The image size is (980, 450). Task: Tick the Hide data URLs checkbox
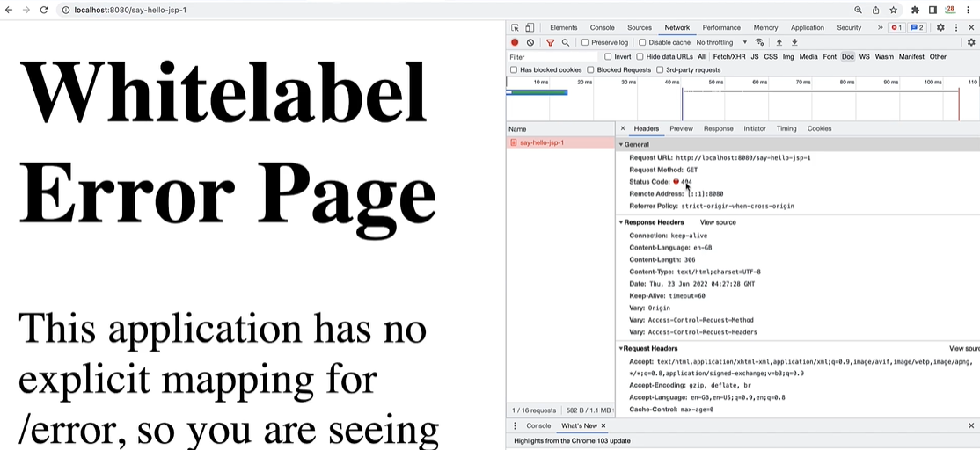pyautogui.click(x=640, y=57)
